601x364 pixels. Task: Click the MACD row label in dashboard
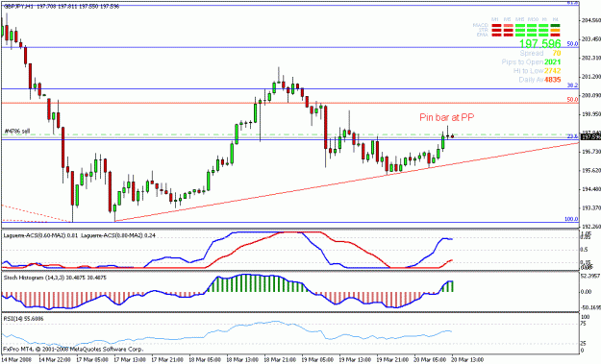pyautogui.click(x=480, y=25)
